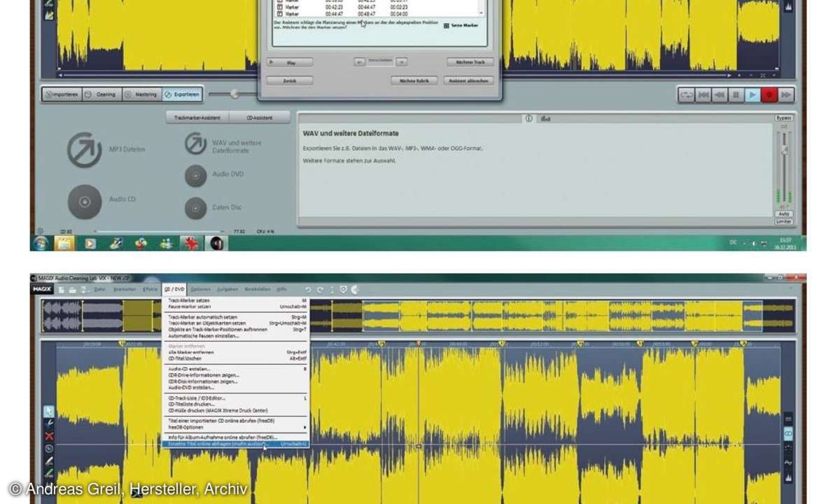The width and height of the screenshot is (840, 504).
Task: Open the Effekte menu in the lower window
Action: click(150, 288)
